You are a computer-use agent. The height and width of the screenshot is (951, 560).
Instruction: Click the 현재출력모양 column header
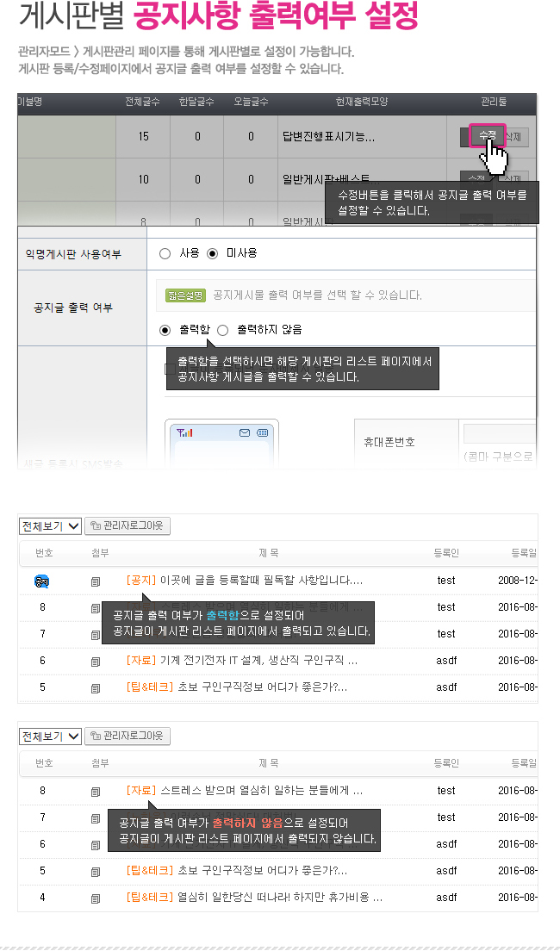coord(362,102)
